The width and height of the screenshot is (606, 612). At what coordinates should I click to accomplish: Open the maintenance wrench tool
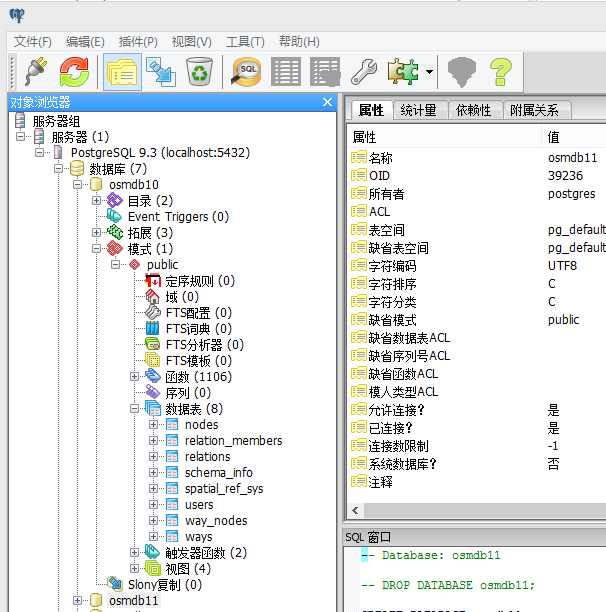(x=364, y=71)
